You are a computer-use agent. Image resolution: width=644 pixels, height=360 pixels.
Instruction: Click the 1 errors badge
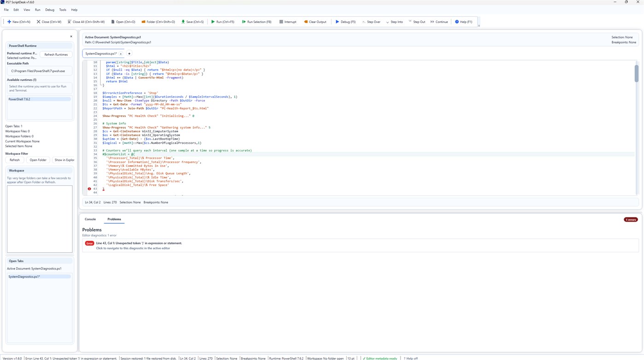(x=631, y=219)
